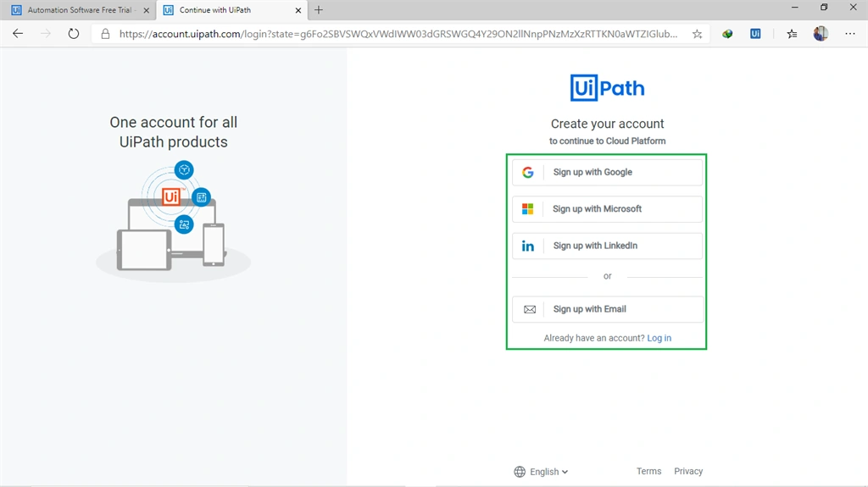This screenshot has height=487, width=868.
Task: Minimize the browser window
Action: click(795, 7)
